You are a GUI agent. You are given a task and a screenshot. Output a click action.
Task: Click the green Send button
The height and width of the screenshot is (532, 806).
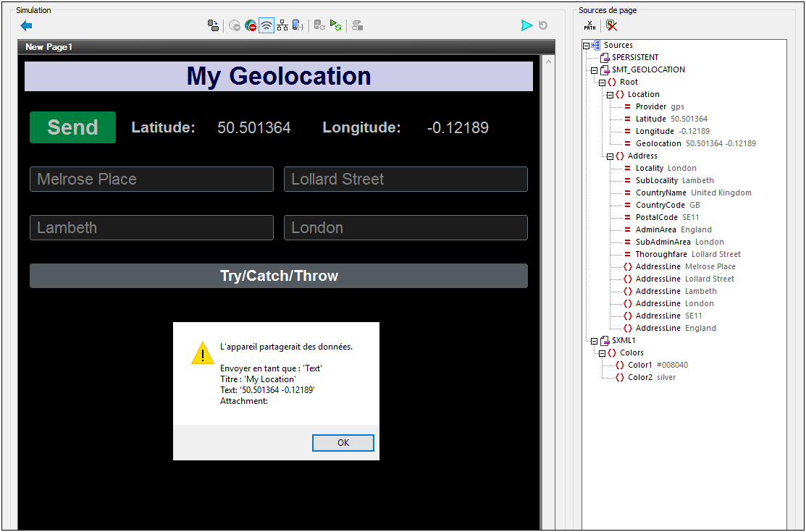pyautogui.click(x=72, y=127)
